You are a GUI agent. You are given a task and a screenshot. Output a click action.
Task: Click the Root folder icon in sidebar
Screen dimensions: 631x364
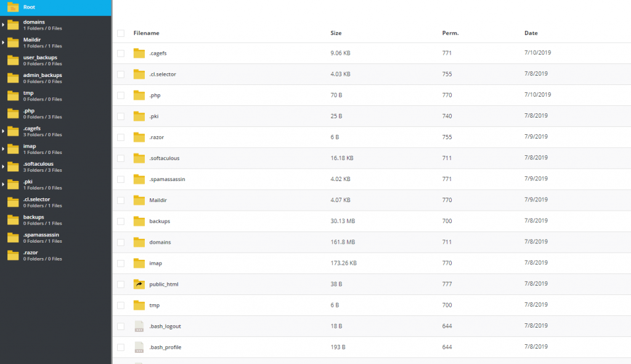pyautogui.click(x=14, y=7)
